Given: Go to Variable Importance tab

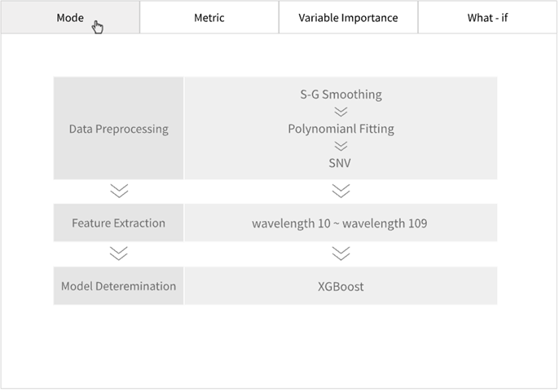Looking at the screenshot, I should point(348,17).
